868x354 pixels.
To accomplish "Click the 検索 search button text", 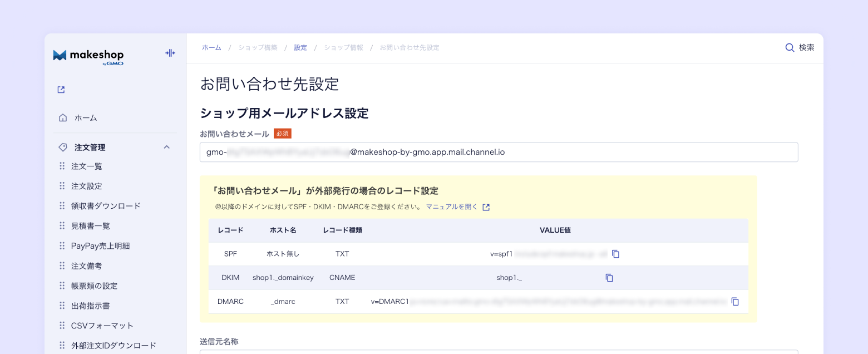I will [x=807, y=47].
